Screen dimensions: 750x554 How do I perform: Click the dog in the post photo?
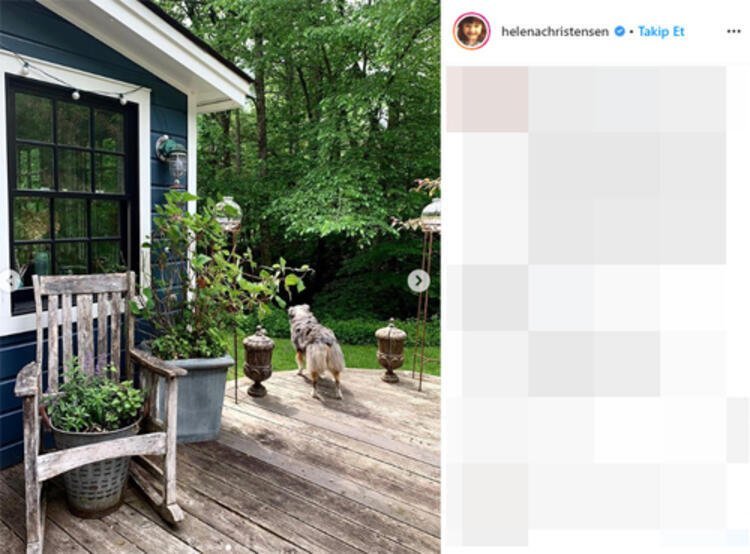click(317, 350)
